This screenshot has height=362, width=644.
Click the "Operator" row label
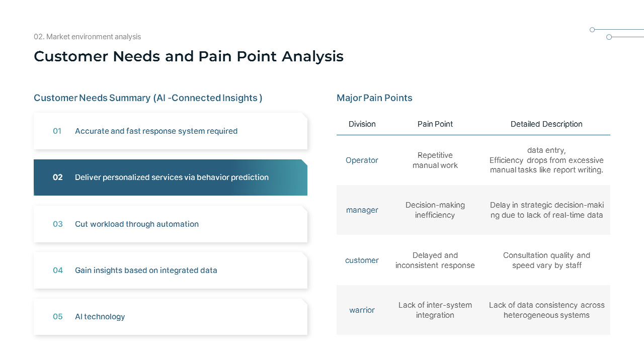[362, 160]
